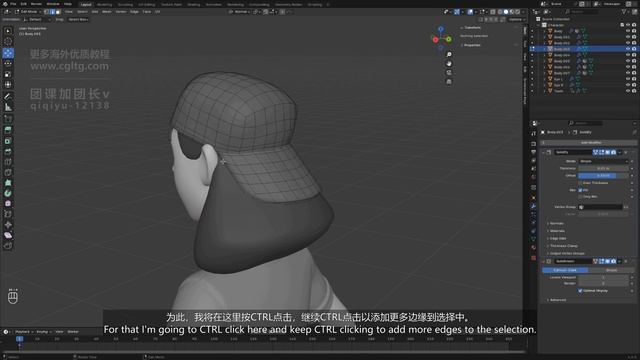Switch to the Shading workspace tab

[x=194, y=4]
